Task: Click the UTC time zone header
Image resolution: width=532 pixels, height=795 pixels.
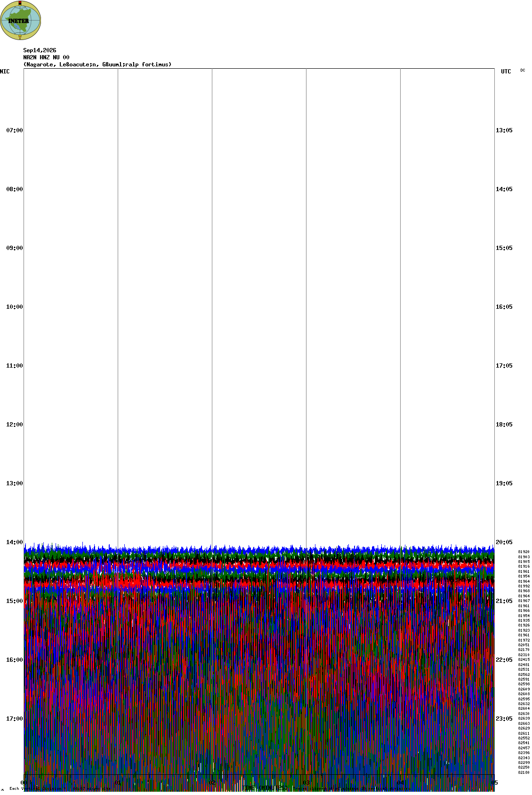Action: coord(506,72)
